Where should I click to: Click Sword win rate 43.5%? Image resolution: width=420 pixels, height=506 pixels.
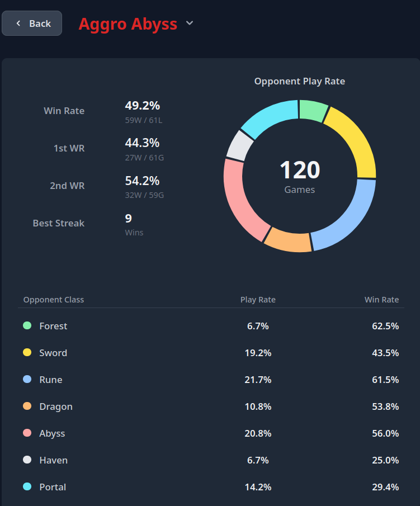[385, 353]
